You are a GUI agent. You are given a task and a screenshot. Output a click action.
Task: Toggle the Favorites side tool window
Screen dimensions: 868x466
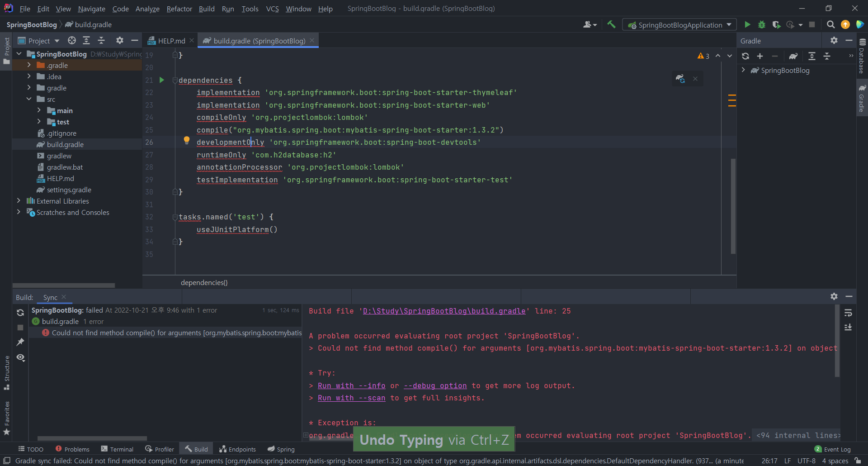pos(6,418)
